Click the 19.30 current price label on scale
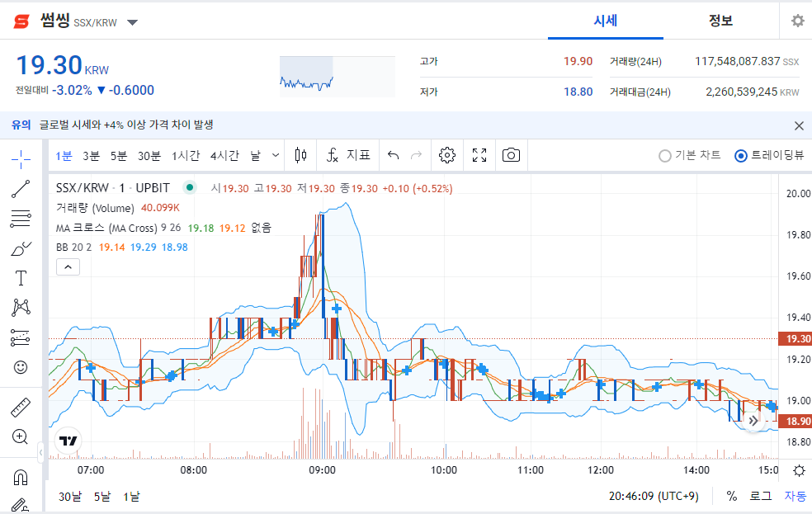The height and width of the screenshot is (514, 812). coord(795,338)
